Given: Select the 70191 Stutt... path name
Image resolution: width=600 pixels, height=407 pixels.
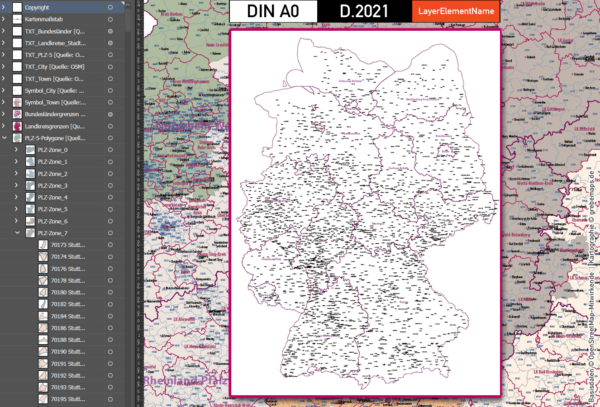Looking at the screenshot, I should tap(68, 363).
